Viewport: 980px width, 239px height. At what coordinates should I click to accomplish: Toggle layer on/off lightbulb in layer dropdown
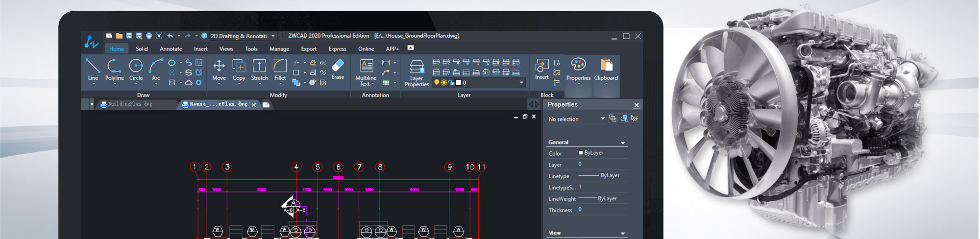pyautogui.click(x=437, y=82)
